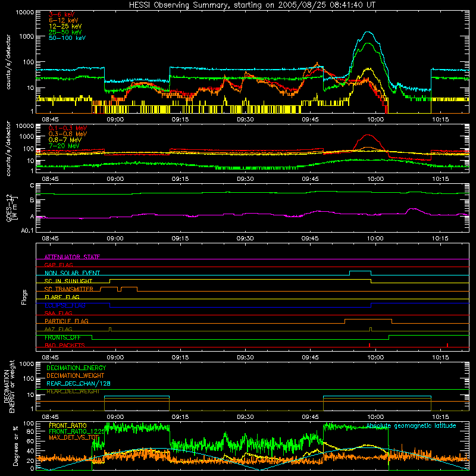The image size is (476, 476).
Task: Select the FLARE_FLAG label
Action: 62,297
